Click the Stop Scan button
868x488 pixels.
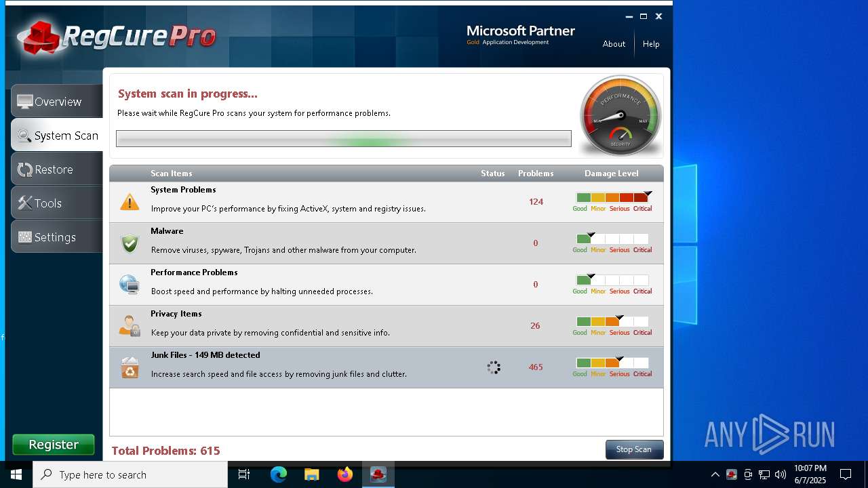[634, 449]
